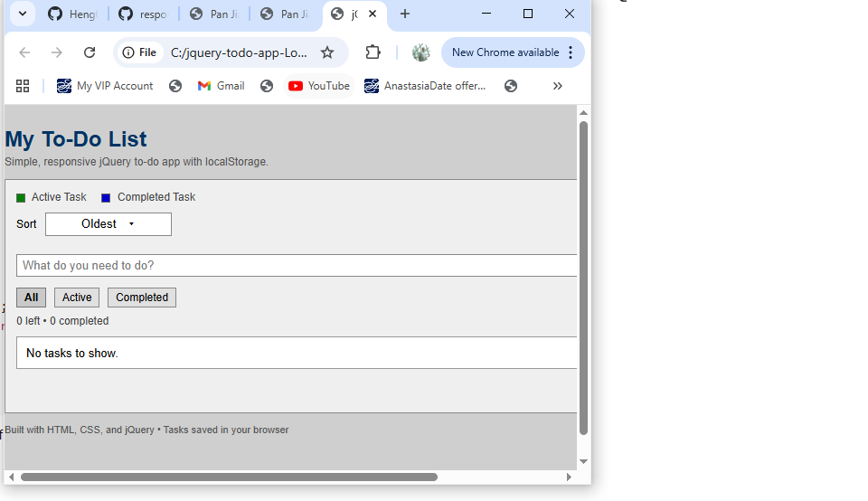The image size is (868, 501).
Task: Click the 'Simple, responsive jQuery' subtitle text
Action: (137, 162)
